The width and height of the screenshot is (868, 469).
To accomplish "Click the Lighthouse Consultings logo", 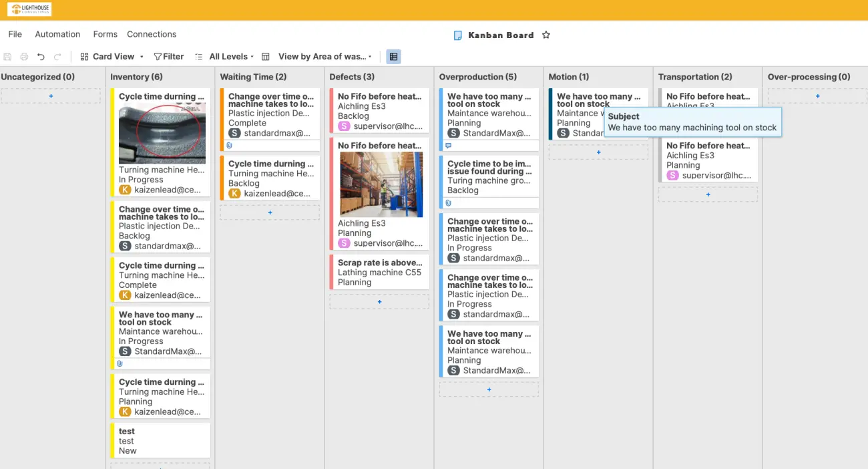I will click(x=29, y=9).
